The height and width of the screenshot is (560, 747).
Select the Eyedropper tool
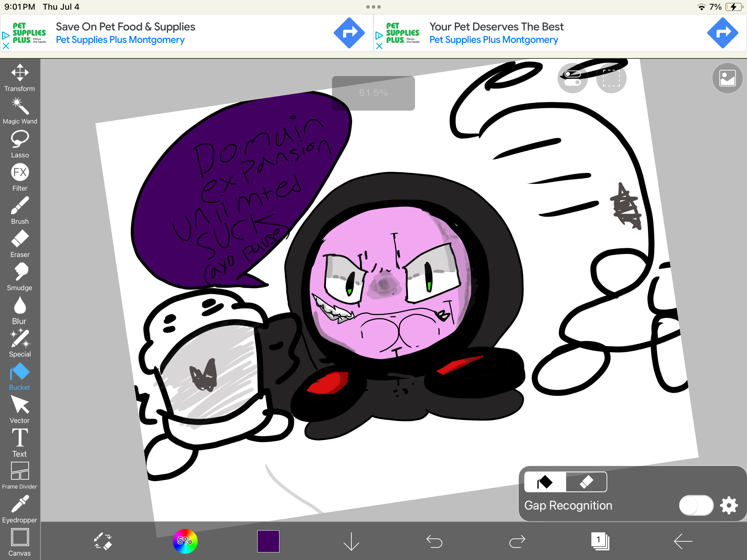tap(20, 509)
